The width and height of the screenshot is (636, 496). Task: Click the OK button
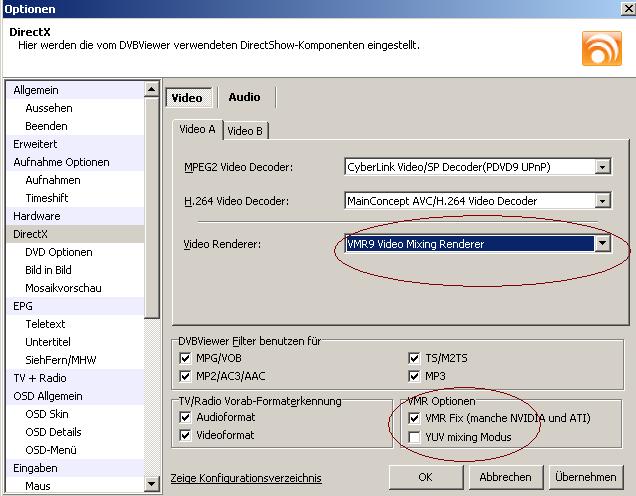click(x=425, y=477)
